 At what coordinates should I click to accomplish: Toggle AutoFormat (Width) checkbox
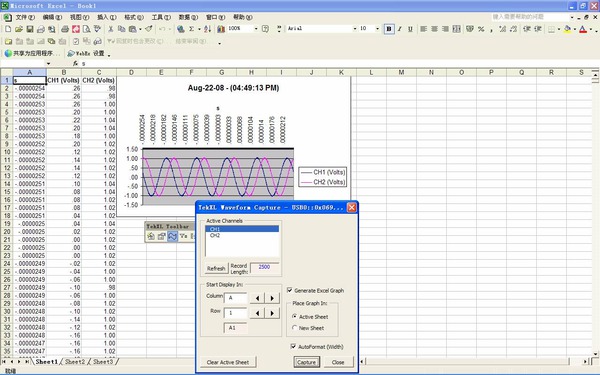(x=293, y=347)
